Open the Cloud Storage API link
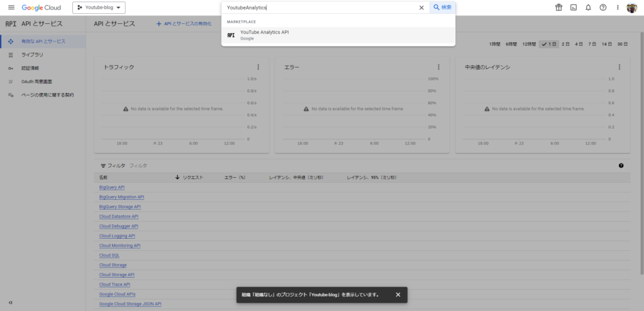The height and width of the screenshot is (311, 644). (116, 275)
